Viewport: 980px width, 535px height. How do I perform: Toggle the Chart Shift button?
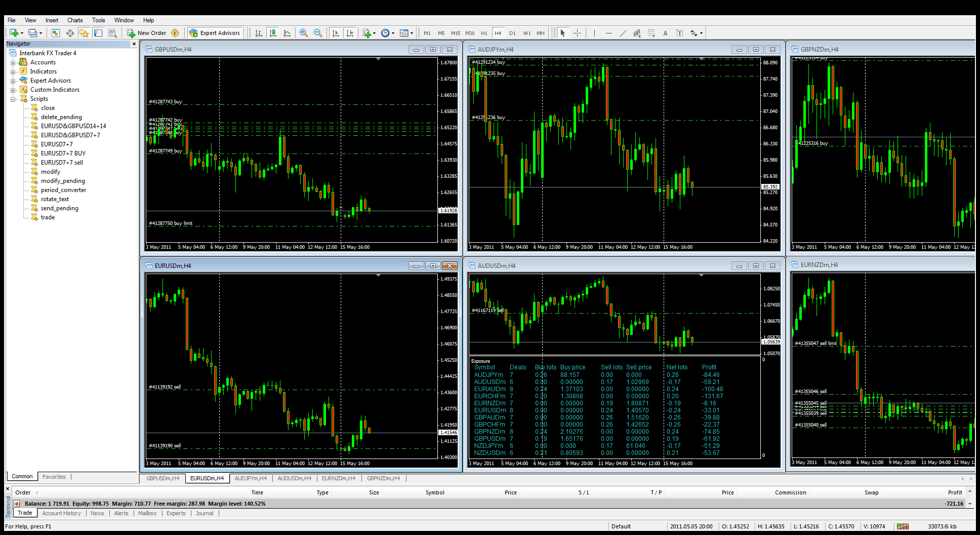click(x=349, y=33)
